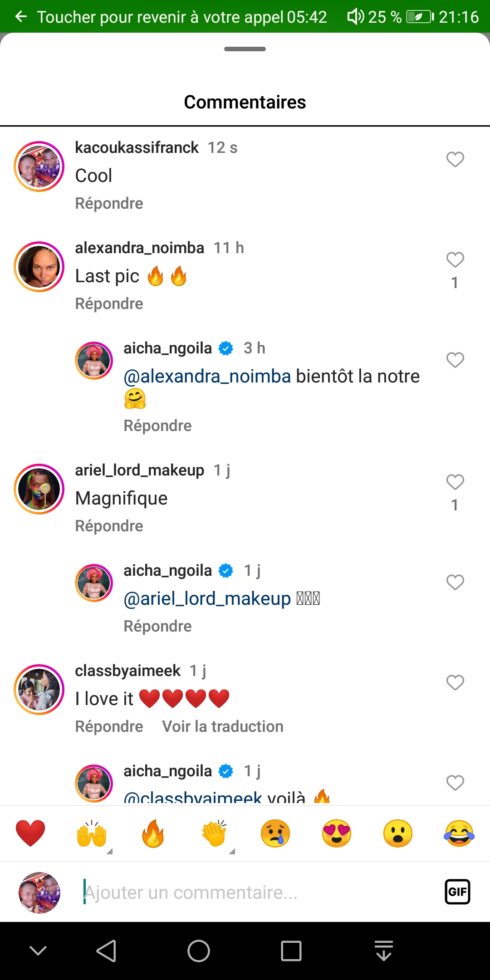Screen dimensions: 490x980
Task: Show translation for classbyaimeek's comment
Action: (x=223, y=726)
